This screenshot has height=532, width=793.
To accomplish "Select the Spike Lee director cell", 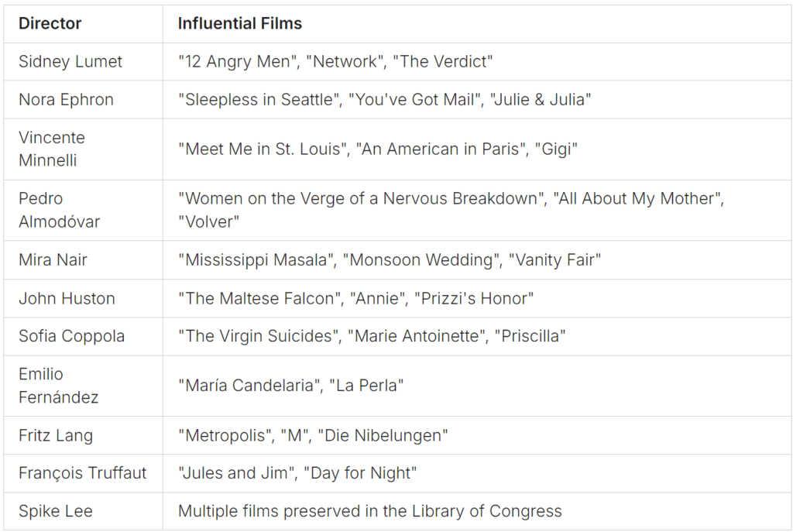I will pos(83,511).
